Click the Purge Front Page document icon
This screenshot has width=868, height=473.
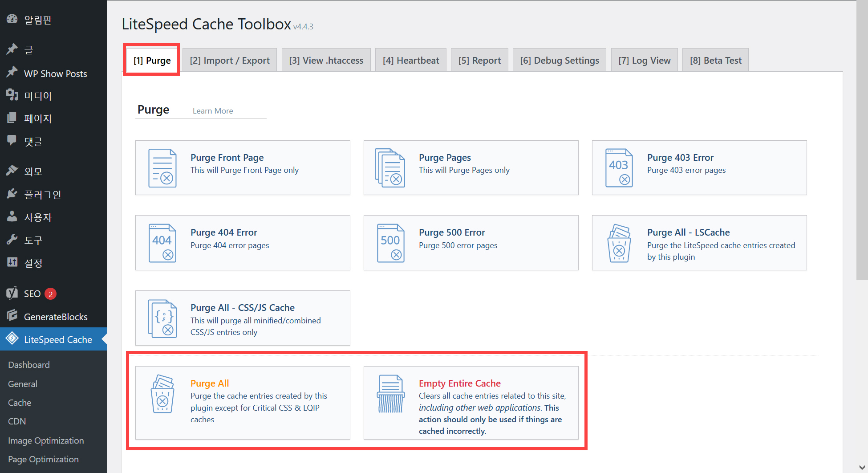162,168
